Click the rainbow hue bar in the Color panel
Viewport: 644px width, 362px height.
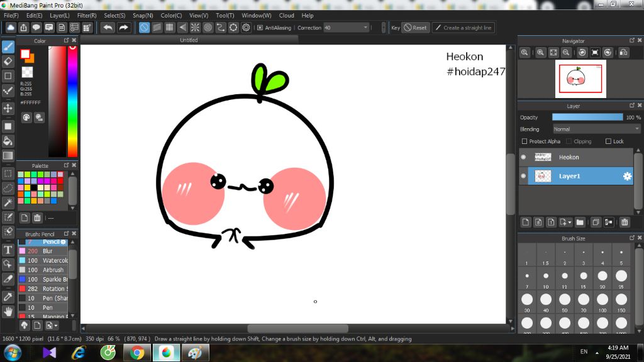73,101
